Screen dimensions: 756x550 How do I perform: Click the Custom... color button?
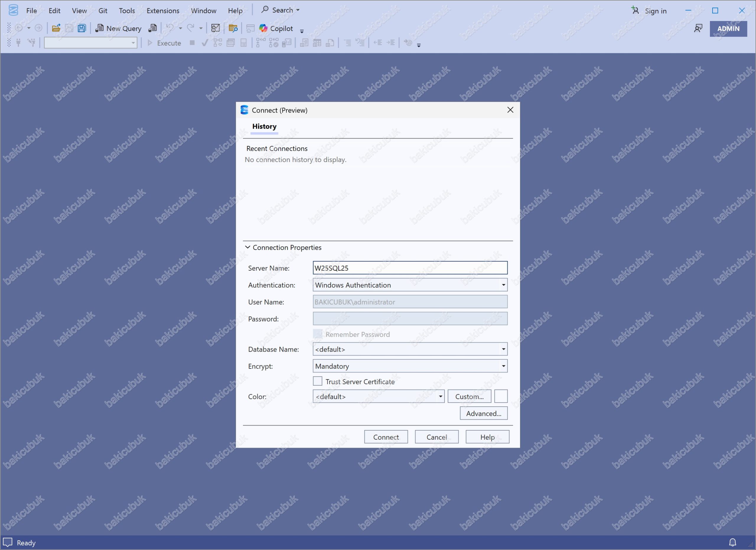tap(469, 396)
